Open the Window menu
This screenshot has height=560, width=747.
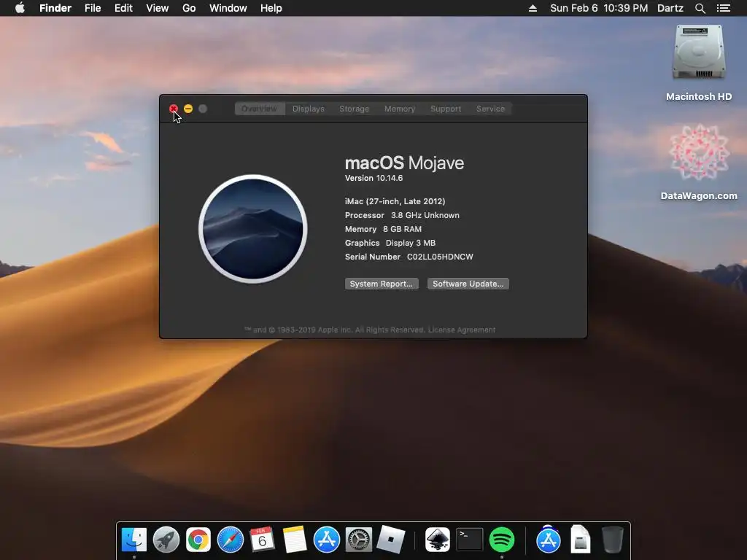[x=228, y=8]
